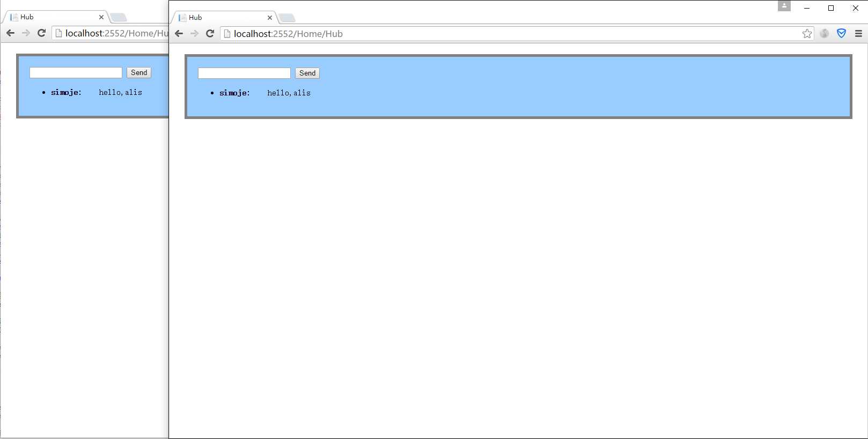Click Back arrow in front Chrome window

179,34
